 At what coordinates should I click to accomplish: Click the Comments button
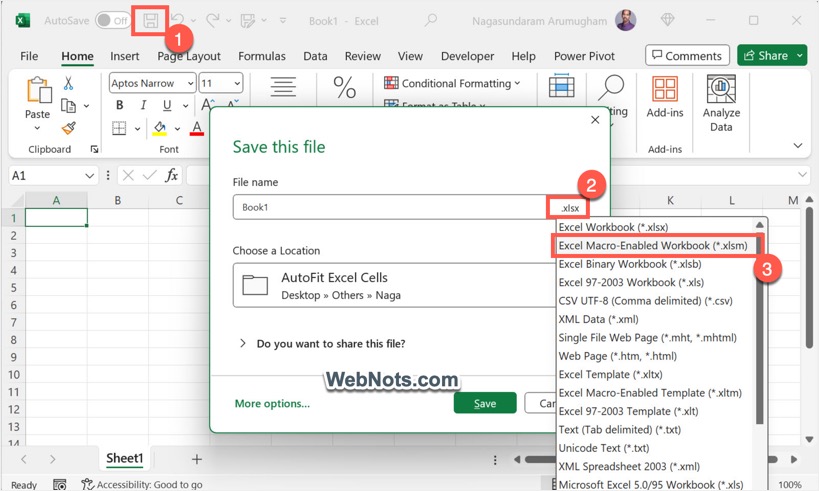point(687,55)
